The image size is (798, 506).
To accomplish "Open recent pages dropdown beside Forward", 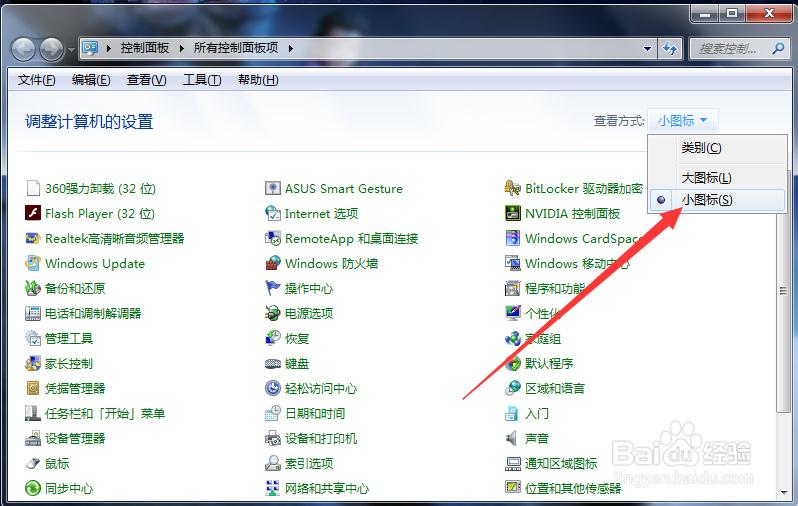I will coord(71,50).
